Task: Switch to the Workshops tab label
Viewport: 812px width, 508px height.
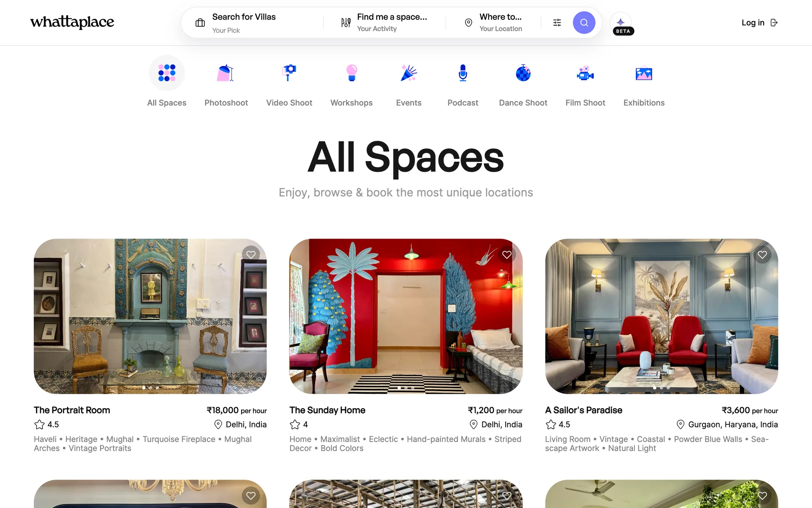Action: pyautogui.click(x=352, y=103)
